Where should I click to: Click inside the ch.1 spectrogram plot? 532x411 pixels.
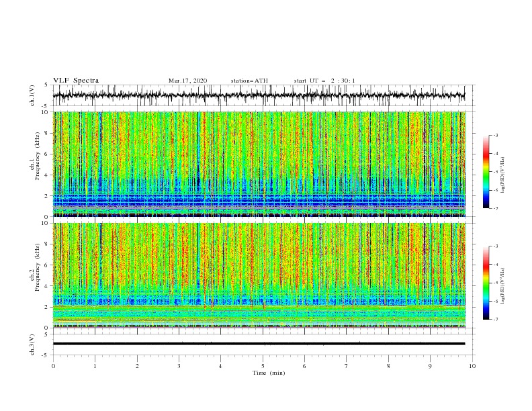(x=259, y=164)
